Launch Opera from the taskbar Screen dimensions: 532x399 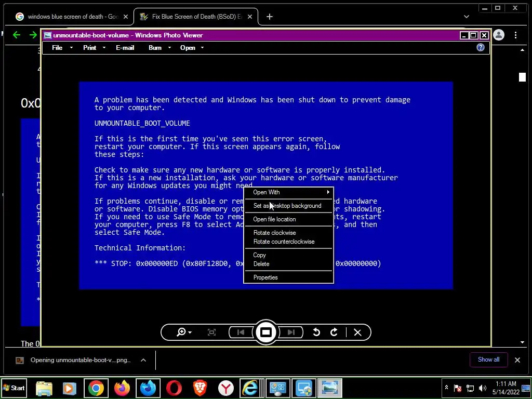tap(174, 388)
